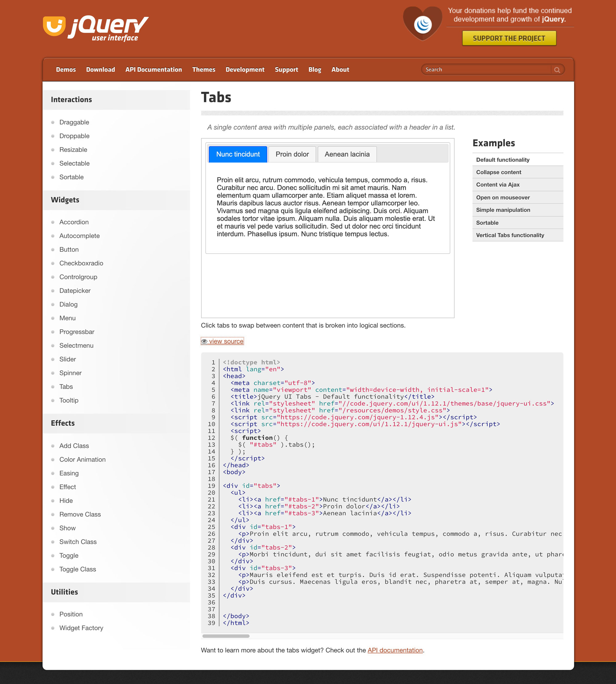Open Sortable under Interactions sidebar

click(71, 177)
